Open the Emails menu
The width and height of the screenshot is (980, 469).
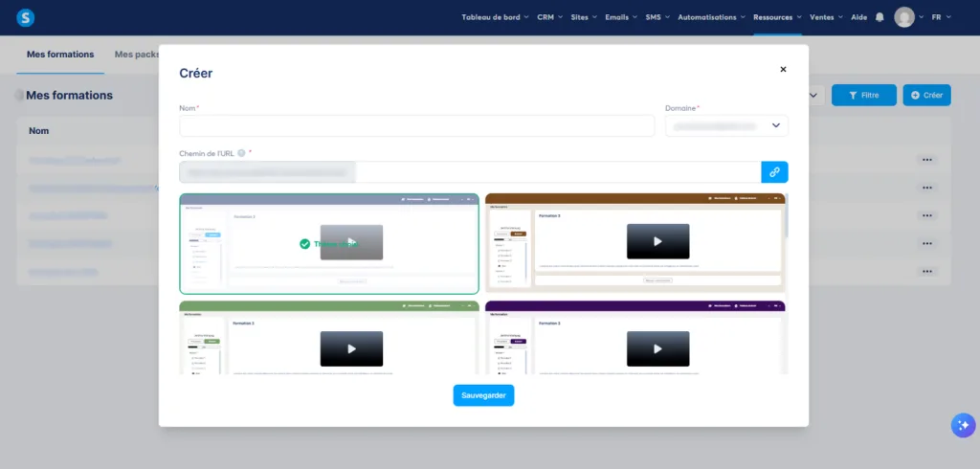(621, 17)
